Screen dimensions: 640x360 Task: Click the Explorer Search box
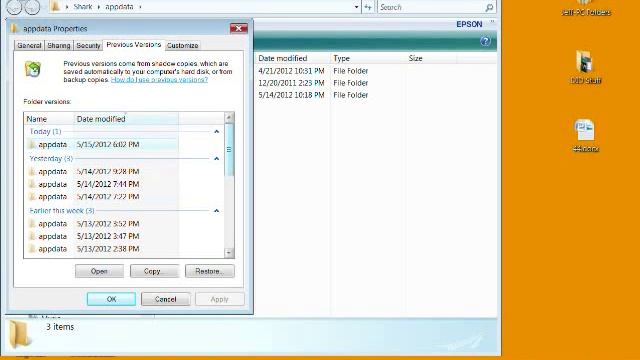[x=431, y=7]
